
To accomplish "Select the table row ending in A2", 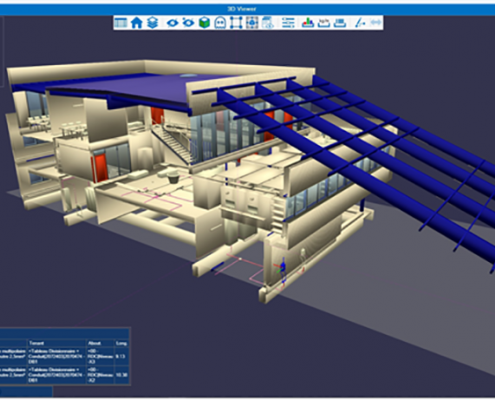I will (x=65, y=375).
